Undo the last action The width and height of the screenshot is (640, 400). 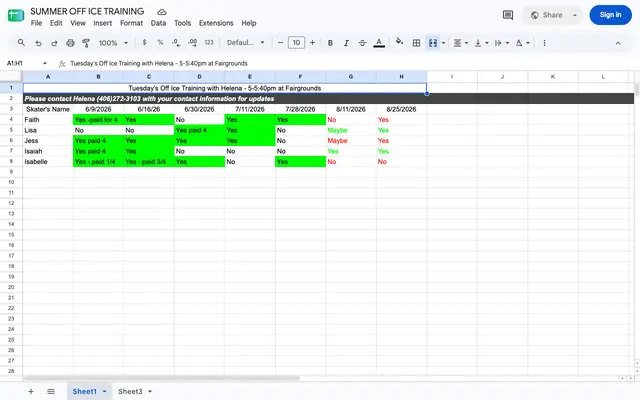click(x=38, y=43)
